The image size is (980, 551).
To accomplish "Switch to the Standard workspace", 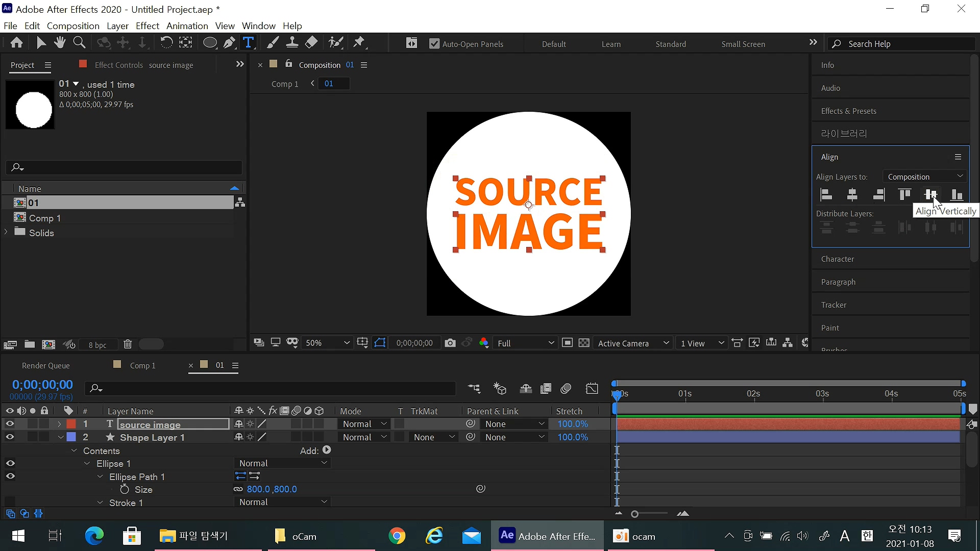I will [x=671, y=44].
